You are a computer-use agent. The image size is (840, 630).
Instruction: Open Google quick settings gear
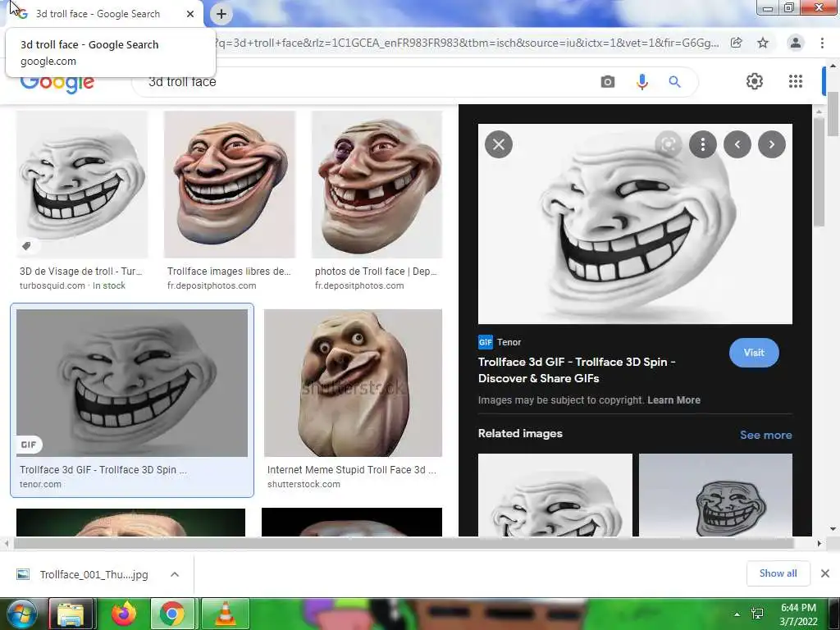755,81
